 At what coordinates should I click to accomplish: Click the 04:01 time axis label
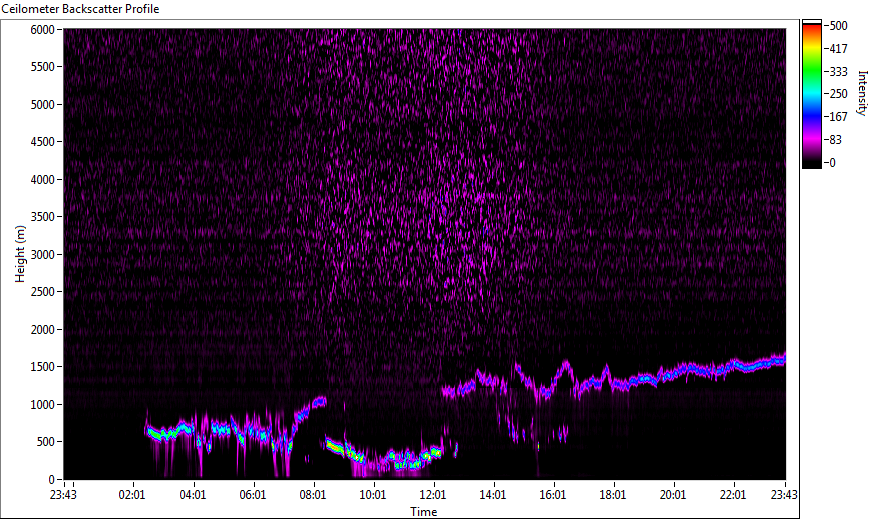pyautogui.click(x=192, y=495)
